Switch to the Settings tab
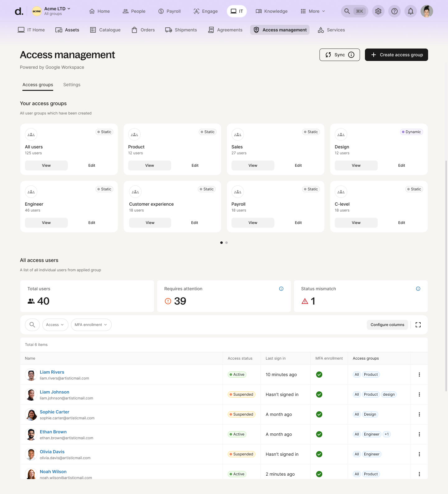 click(72, 85)
